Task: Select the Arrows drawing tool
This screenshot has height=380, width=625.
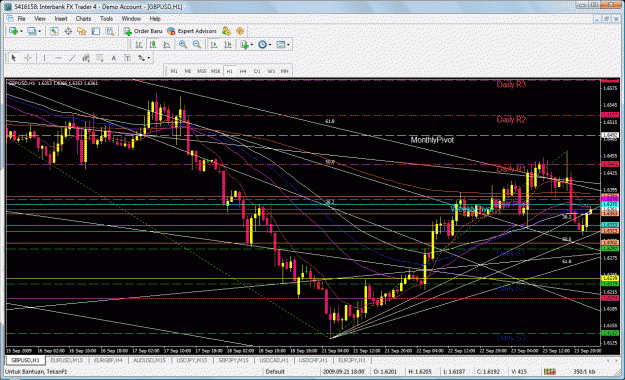Action: [141, 58]
